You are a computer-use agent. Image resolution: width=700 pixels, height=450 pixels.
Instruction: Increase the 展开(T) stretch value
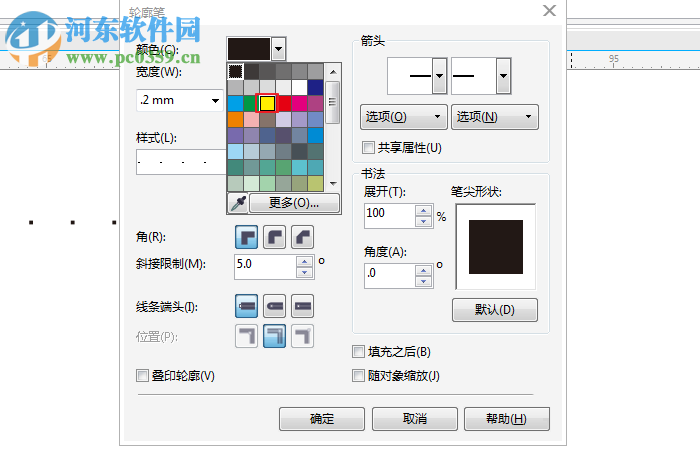tap(423, 211)
